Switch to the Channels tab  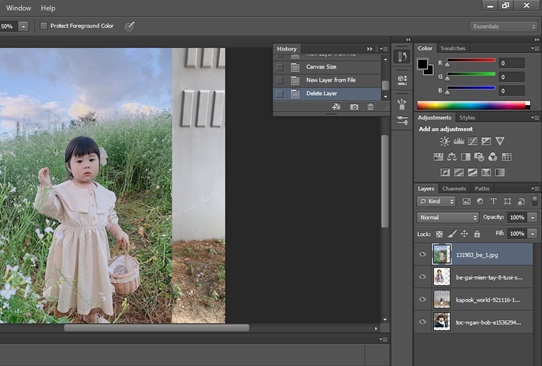click(x=454, y=189)
